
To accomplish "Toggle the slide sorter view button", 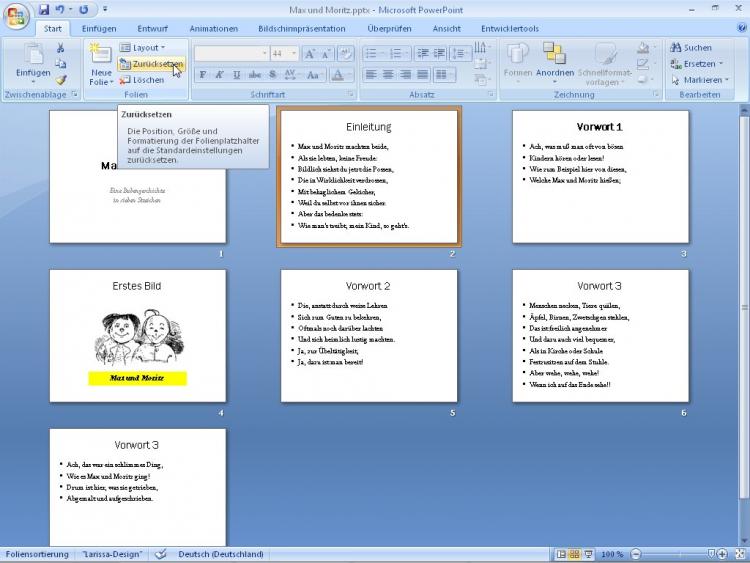I will pos(575,554).
